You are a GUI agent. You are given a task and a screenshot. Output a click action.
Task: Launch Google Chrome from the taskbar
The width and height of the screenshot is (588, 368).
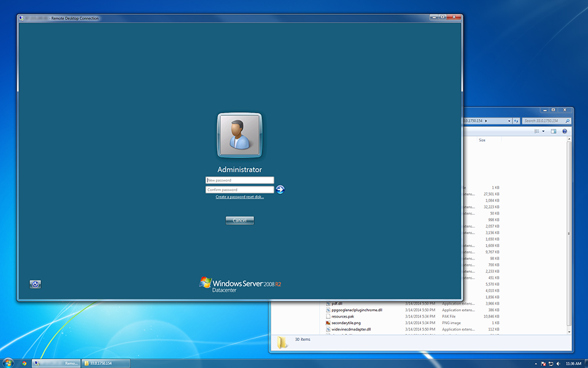click(24, 363)
